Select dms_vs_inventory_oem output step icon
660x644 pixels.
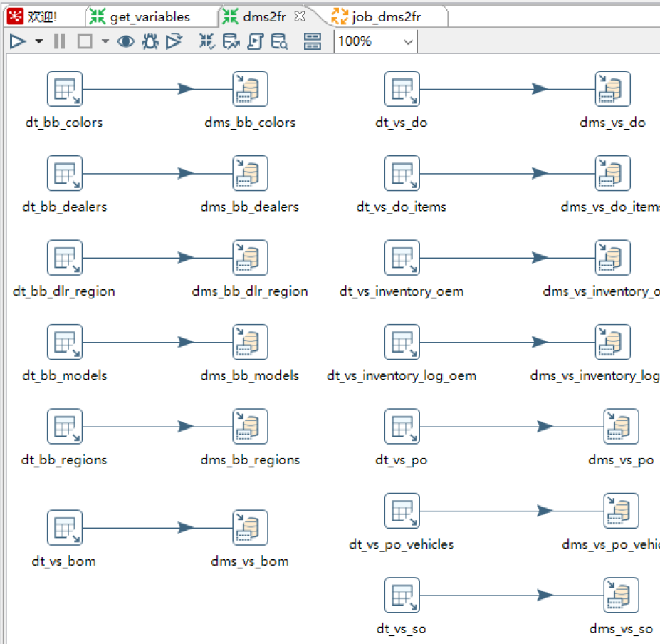(612, 257)
